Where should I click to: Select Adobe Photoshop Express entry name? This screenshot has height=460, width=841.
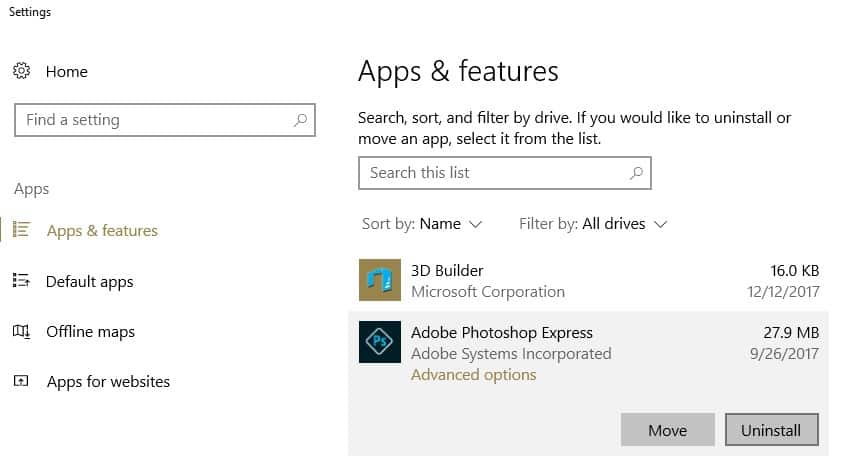point(501,333)
